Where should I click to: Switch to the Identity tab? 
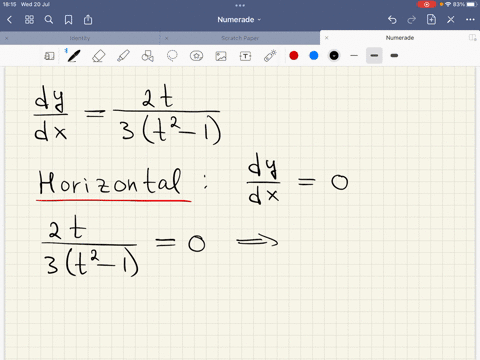coord(80,38)
